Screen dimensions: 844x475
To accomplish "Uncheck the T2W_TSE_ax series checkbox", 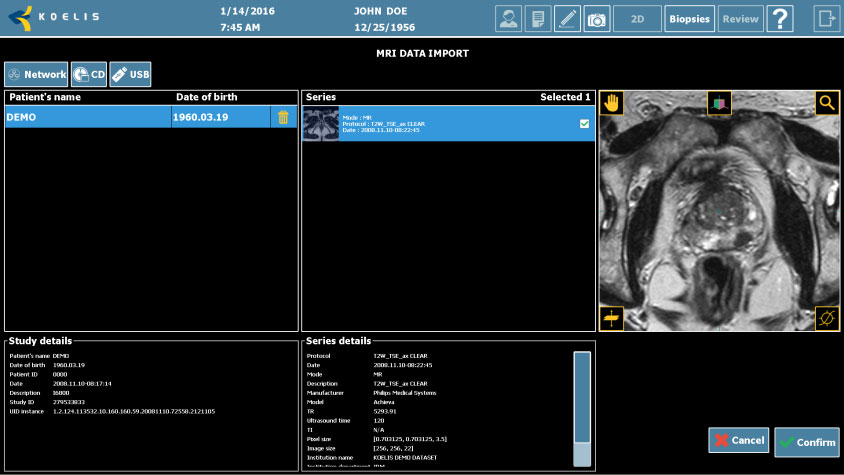I will pyautogui.click(x=585, y=124).
